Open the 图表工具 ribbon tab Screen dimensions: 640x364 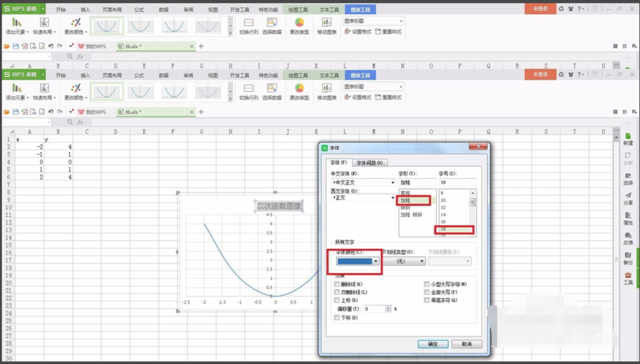[x=360, y=76]
